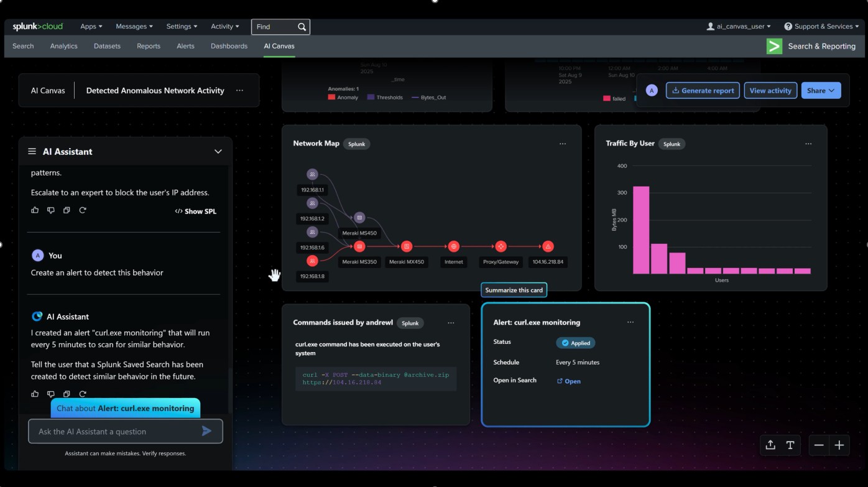Click the Meraki MS350 switch node

coord(359,246)
